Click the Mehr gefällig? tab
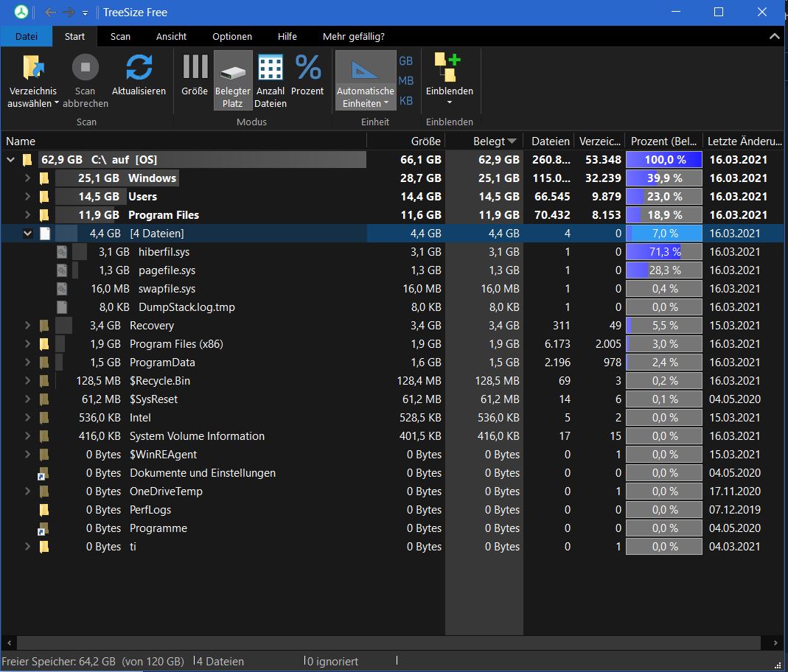The height and width of the screenshot is (672, 788). pos(353,36)
